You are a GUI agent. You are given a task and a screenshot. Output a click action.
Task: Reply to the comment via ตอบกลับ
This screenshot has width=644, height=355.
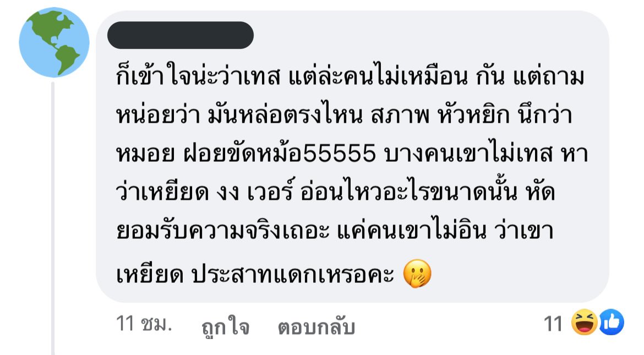pyautogui.click(x=316, y=326)
